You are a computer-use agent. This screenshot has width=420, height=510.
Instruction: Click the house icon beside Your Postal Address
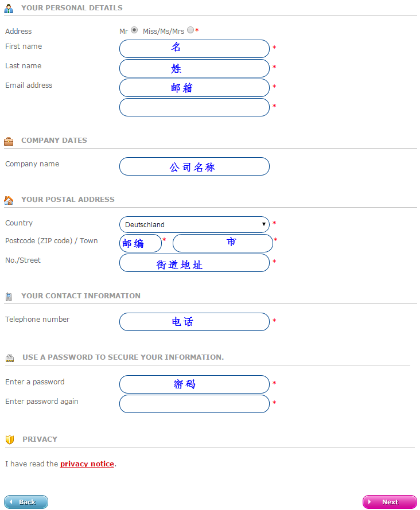pyautogui.click(x=9, y=200)
